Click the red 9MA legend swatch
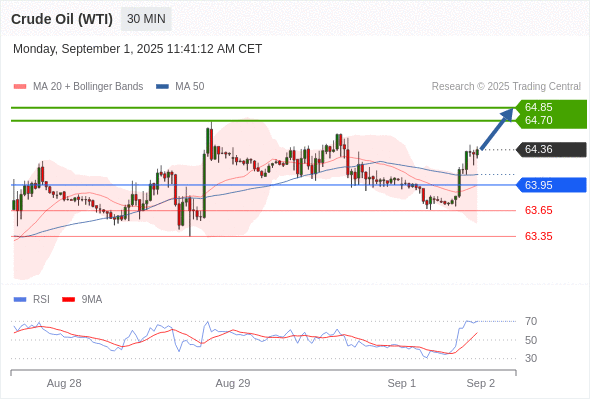This screenshot has width=590, height=400. [x=68, y=300]
